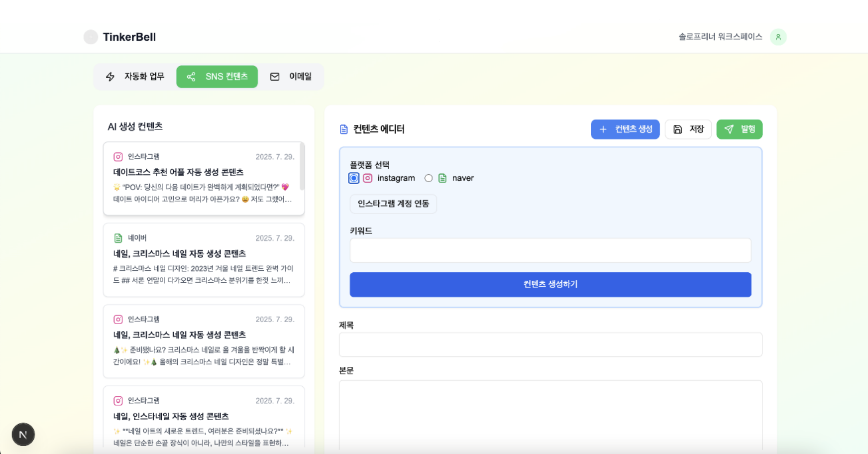868x454 pixels.
Task: Switch to the 자동화 업무 tab
Action: pyautogui.click(x=133, y=77)
